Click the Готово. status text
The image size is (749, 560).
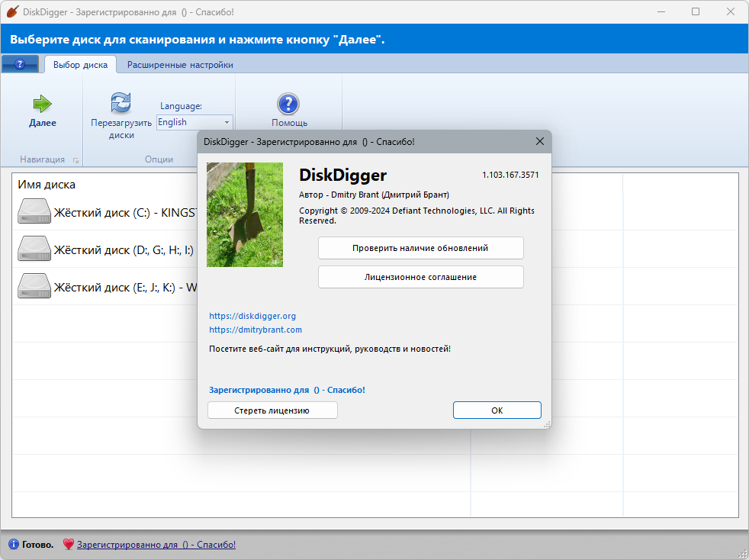[x=37, y=544]
